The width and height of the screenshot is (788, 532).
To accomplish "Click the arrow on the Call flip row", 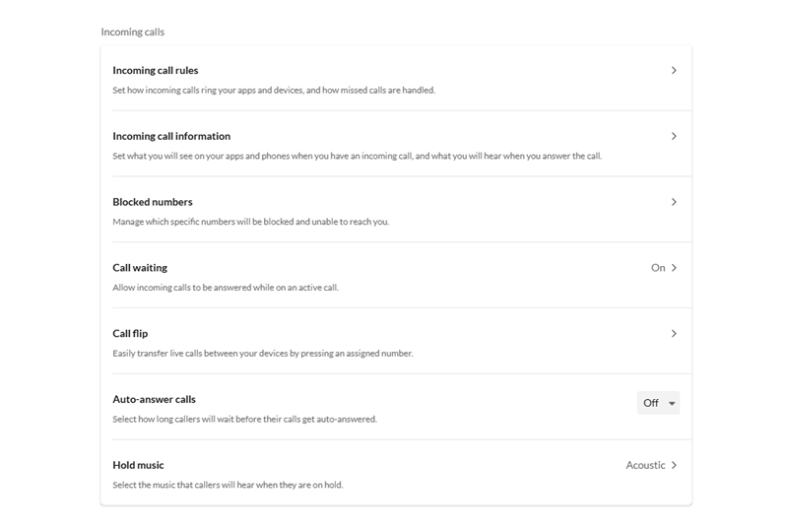I will pos(674,334).
